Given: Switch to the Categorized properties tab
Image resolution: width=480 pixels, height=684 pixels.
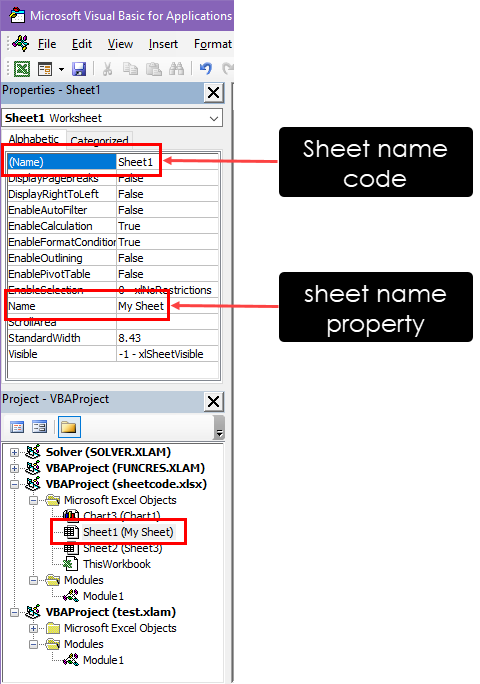Looking at the screenshot, I should pyautogui.click(x=99, y=140).
